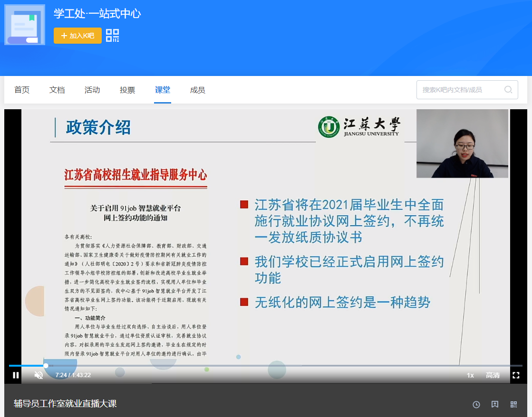Go to the 首页 tab
Viewport: 532px width, 417px height.
pos(22,90)
